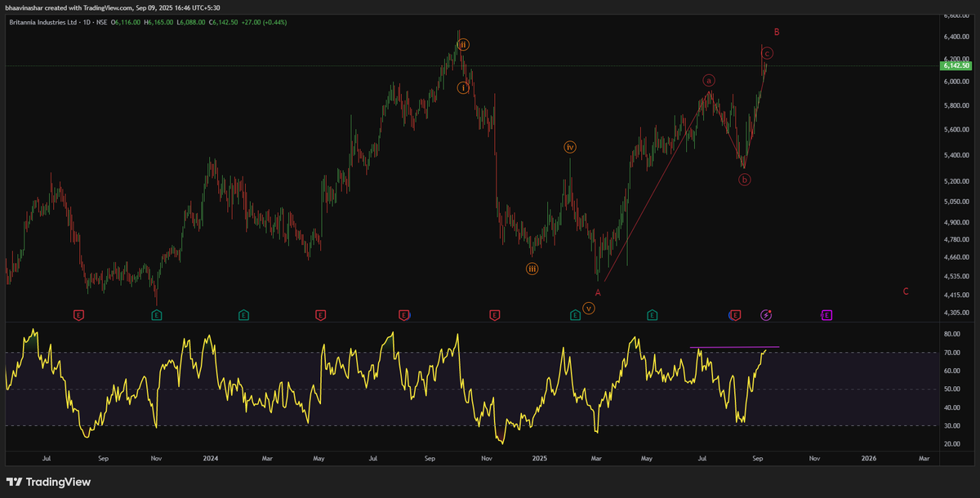Click the red earnings marker near August 2023
Image resolution: width=980 pixels, height=498 pixels.
coord(78,314)
